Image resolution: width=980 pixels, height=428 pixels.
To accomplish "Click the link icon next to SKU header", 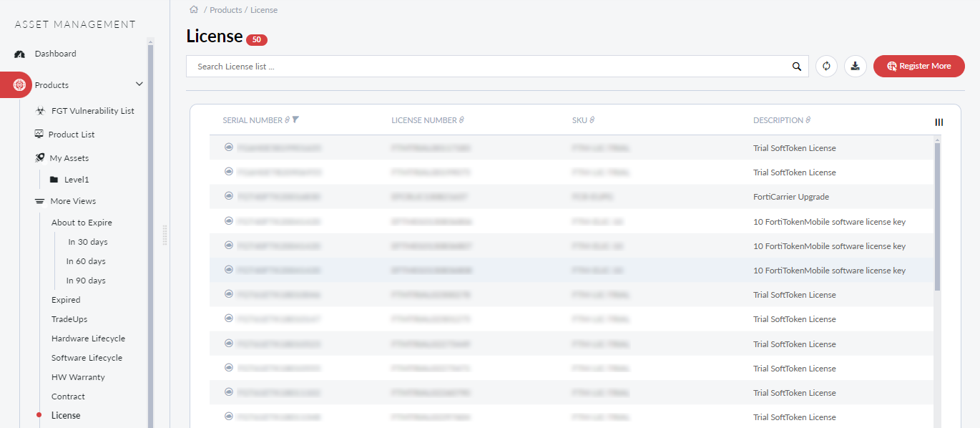I will tap(592, 120).
